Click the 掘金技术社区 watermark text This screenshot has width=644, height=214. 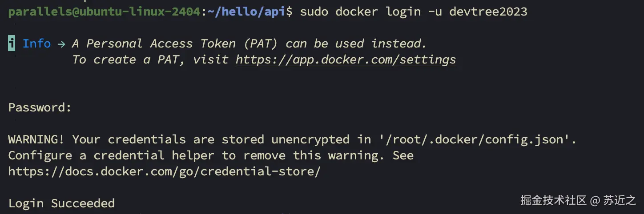554,200
